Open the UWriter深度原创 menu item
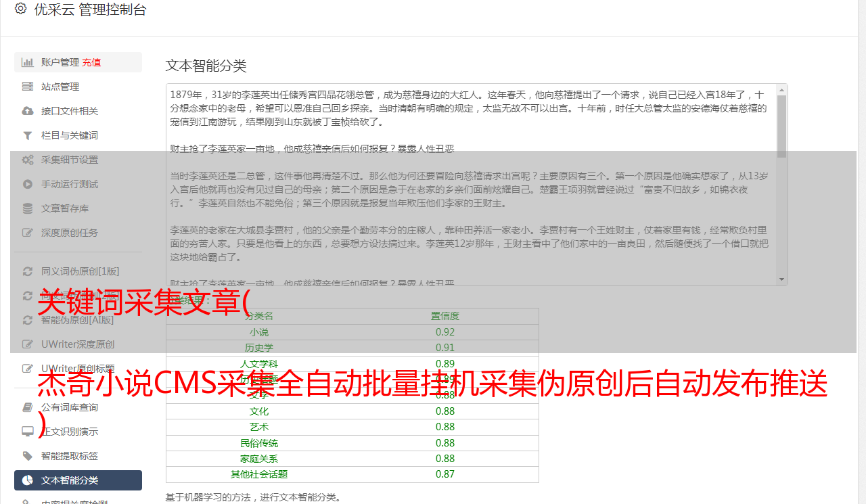 [x=78, y=344]
